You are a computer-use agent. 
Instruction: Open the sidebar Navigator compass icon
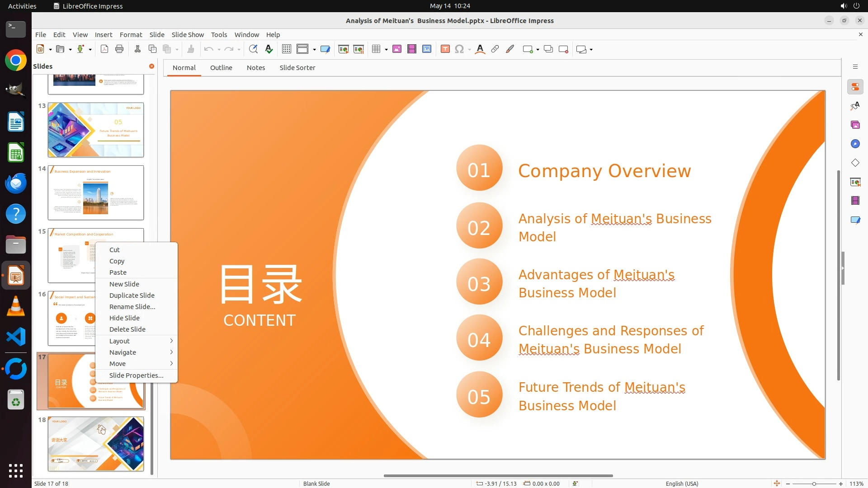[x=855, y=144]
